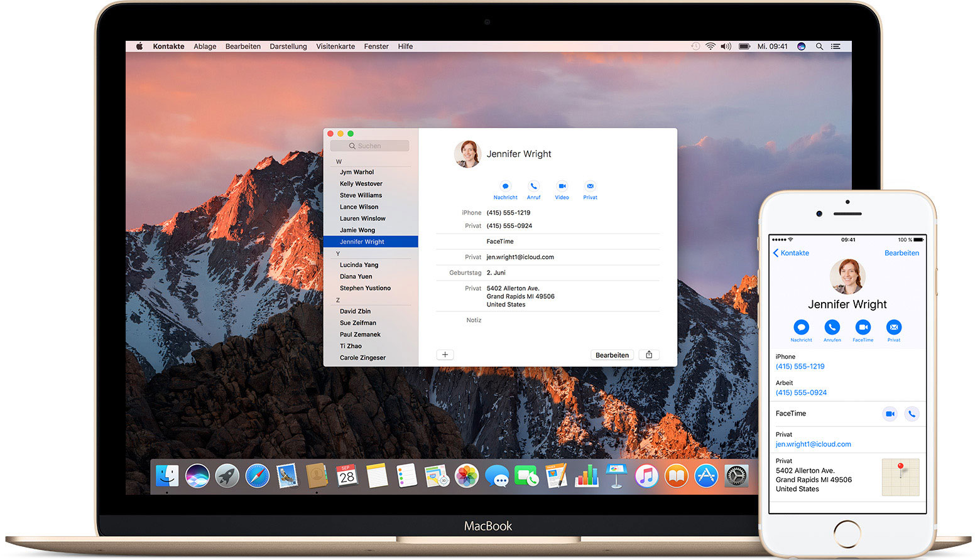980x560 pixels.
Task: Click the Spotlight search icon
Action: (819, 46)
